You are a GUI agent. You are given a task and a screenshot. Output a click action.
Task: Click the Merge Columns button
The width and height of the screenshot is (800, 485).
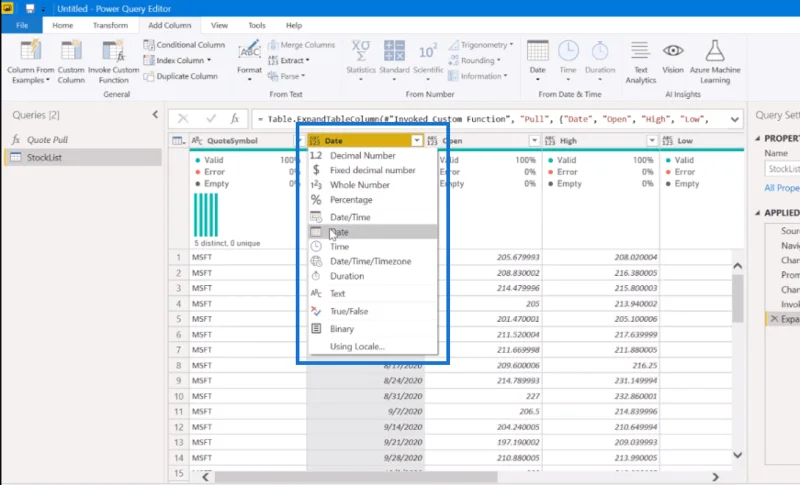302,45
